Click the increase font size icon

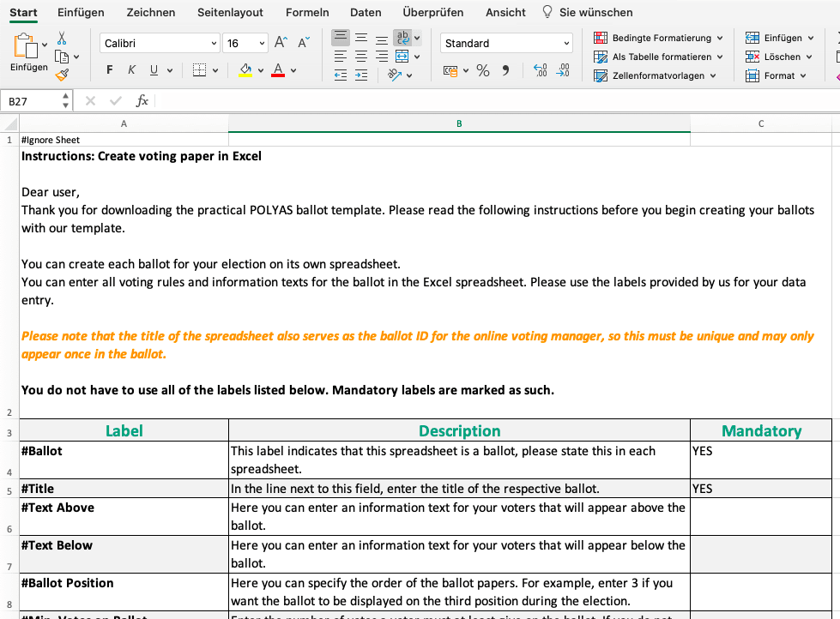coord(281,43)
